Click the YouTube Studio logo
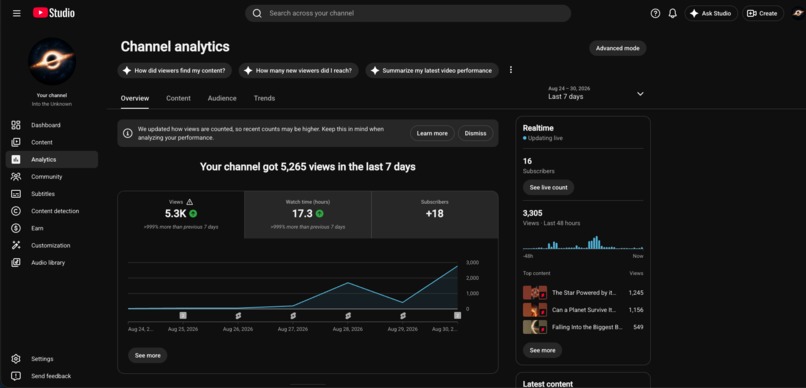Viewport: 806px width, 388px height. click(54, 13)
